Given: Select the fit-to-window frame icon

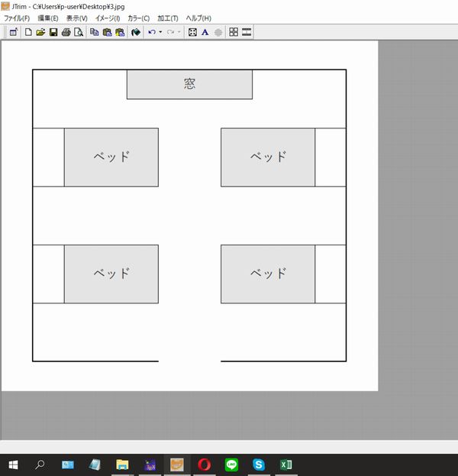Looking at the screenshot, I should (192, 32).
